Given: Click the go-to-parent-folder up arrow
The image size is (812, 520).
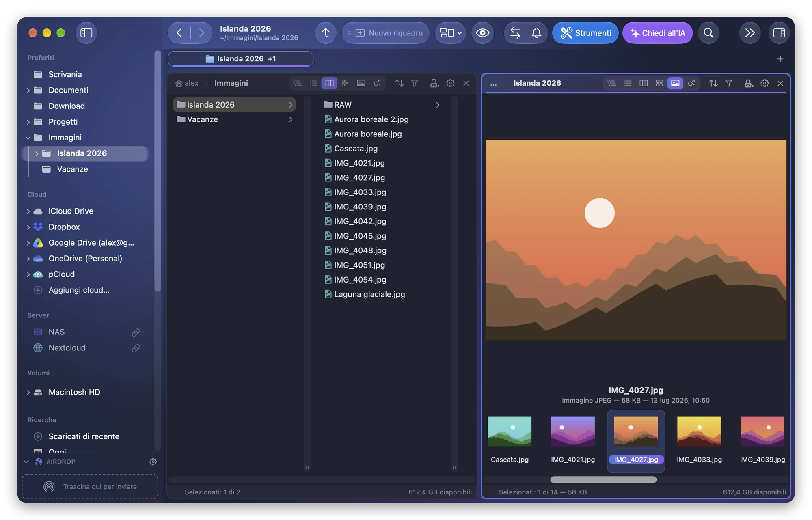Looking at the screenshot, I should pyautogui.click(x=326, y=33).
